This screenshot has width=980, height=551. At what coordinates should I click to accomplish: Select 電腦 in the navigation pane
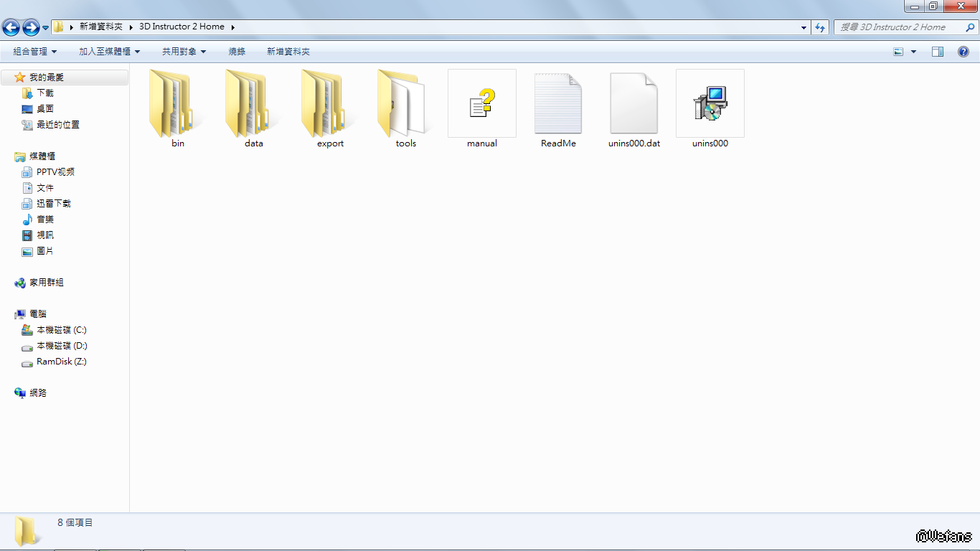[38, 314]
